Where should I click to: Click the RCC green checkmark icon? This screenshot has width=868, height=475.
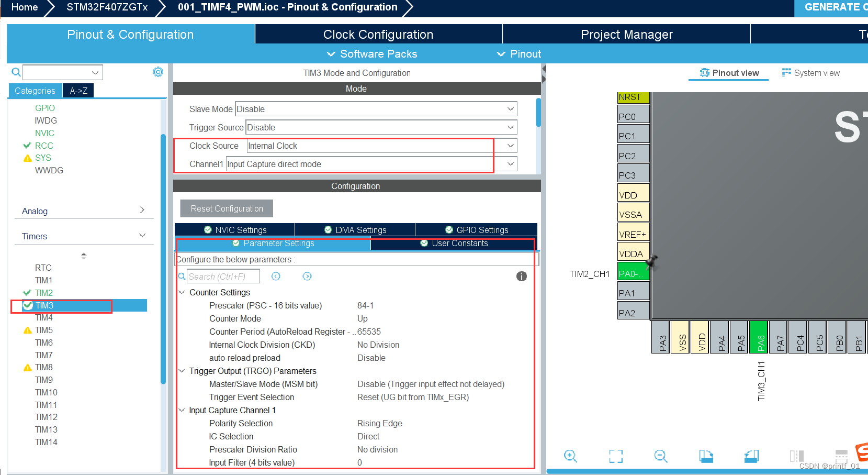pyautogui.click(x=27, y=146)
